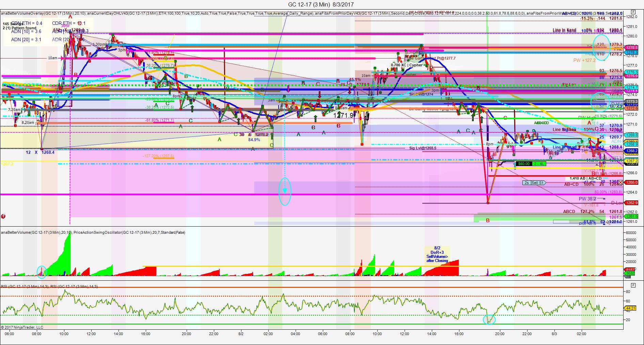Screen dimensions: 644x345
Task: Click the 7.20am time marker label
Action: [15, 110]
